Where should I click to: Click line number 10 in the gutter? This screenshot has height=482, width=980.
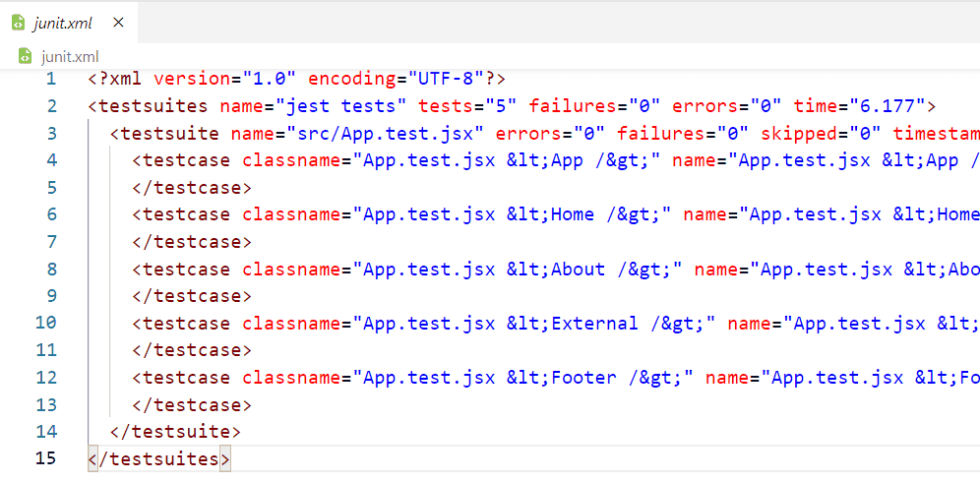(x=46, y=323)
